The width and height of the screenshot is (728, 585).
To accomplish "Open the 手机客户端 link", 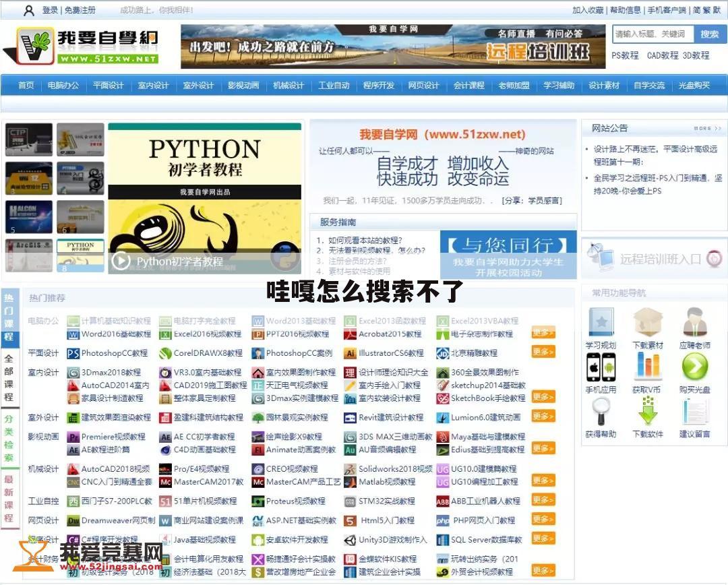I will click(x=667, y=9).
